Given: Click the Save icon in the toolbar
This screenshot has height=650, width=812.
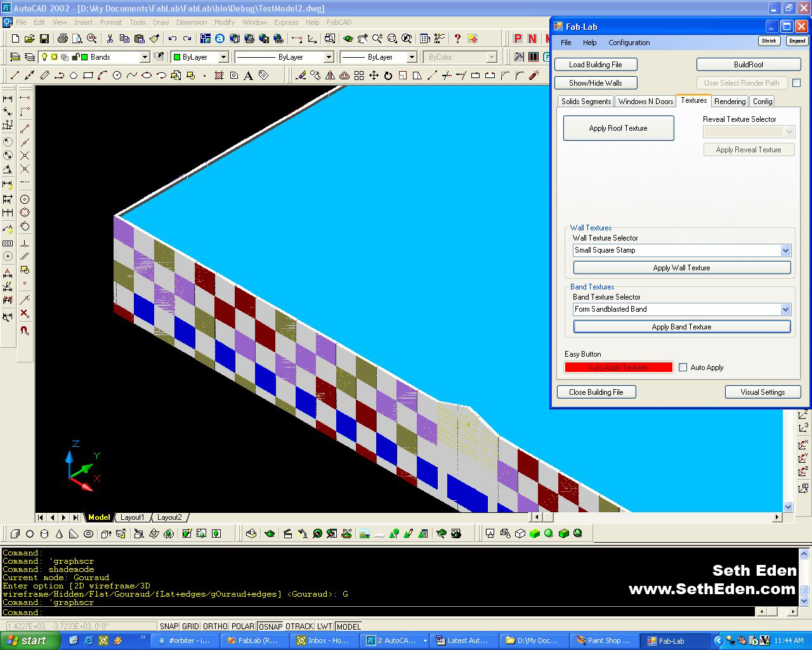Looking at the screenshot, I should point(44,39).
